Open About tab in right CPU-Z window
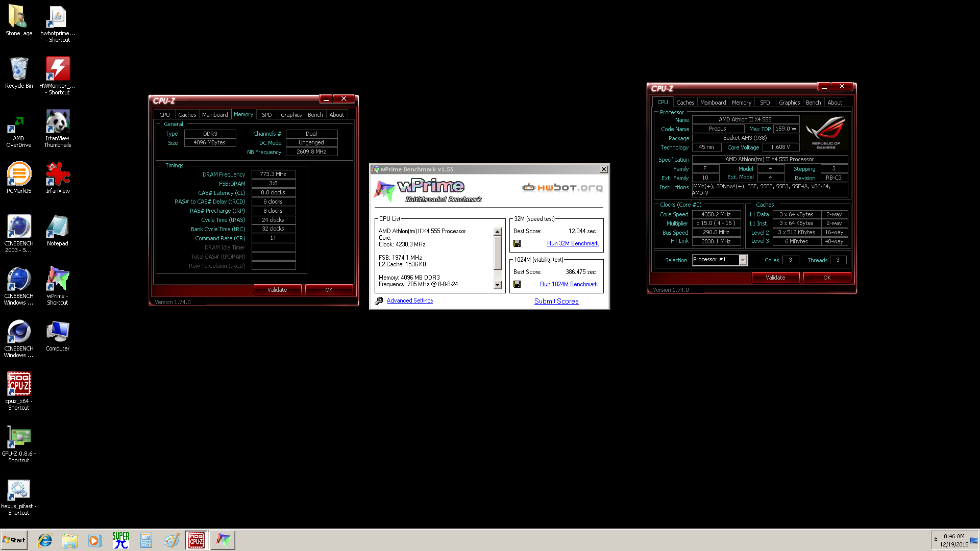This screenshot has height=551, width=980. tap(835, 103)
